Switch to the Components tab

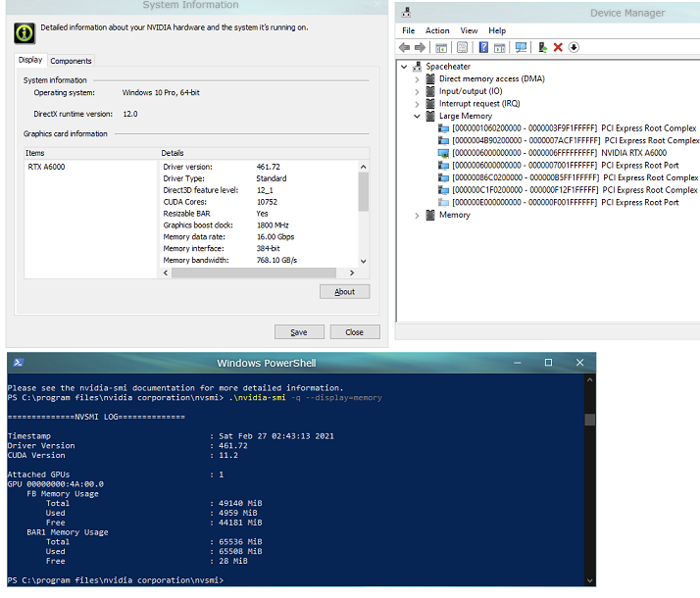tap(71, 61)
